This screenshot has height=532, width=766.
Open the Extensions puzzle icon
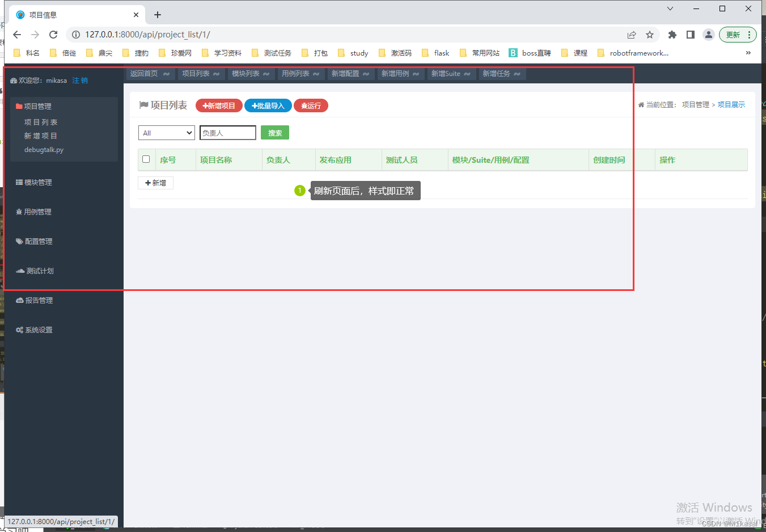[672, 35]
